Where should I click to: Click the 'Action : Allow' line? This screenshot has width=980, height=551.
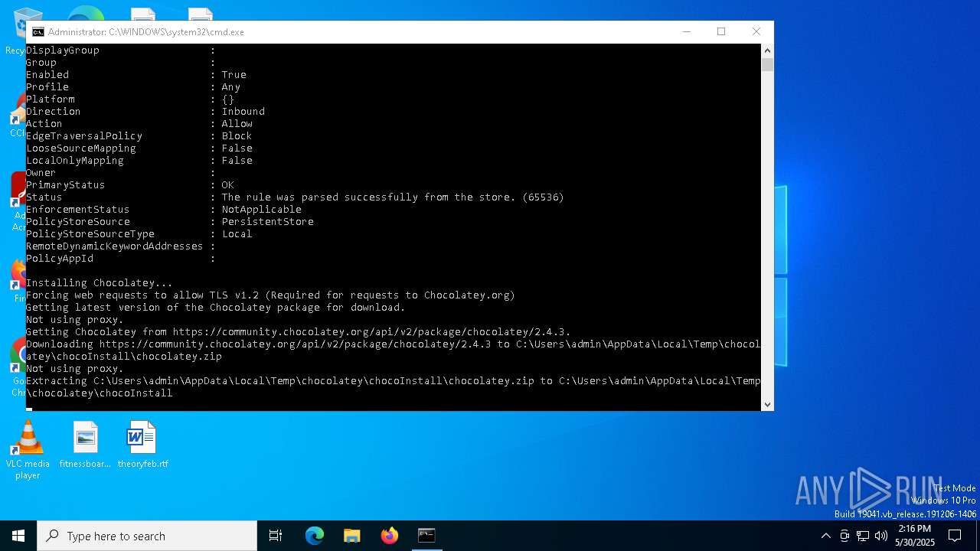[x=139, y=124]
